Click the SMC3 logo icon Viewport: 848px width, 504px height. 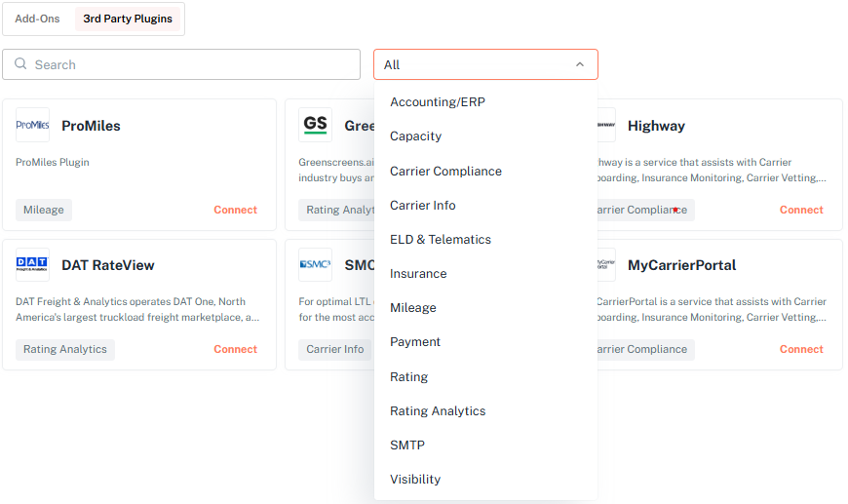[315, 264]
